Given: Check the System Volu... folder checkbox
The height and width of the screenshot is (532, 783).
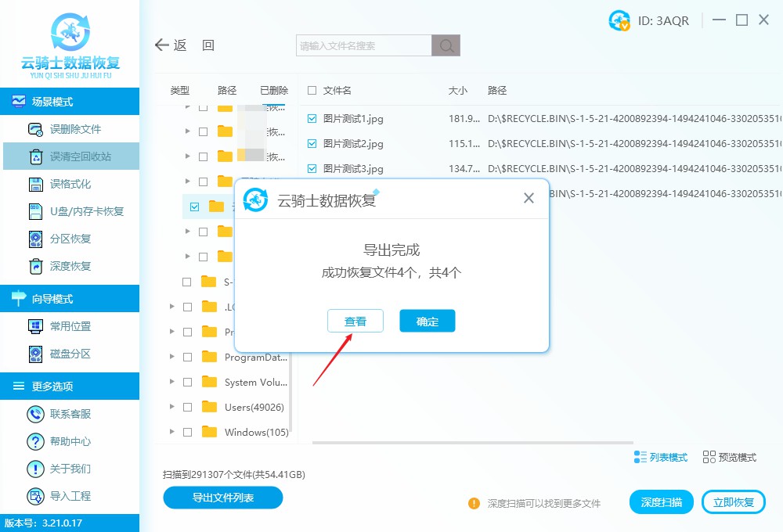Looking at the screenshot, I should pos(188,383).
